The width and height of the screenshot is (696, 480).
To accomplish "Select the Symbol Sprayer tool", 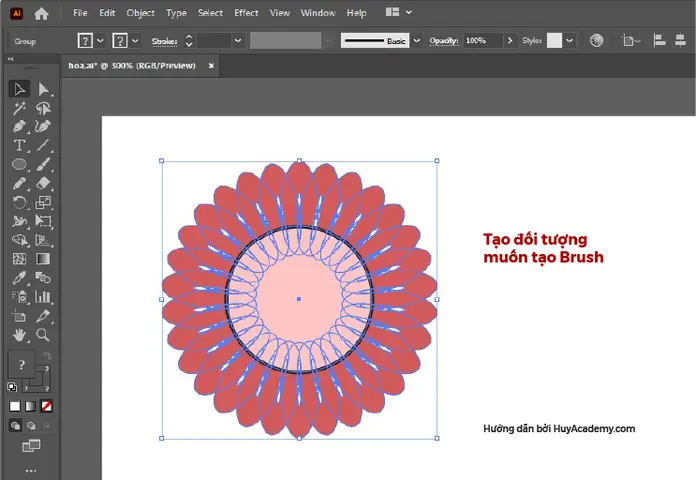I will coord(20,297).
